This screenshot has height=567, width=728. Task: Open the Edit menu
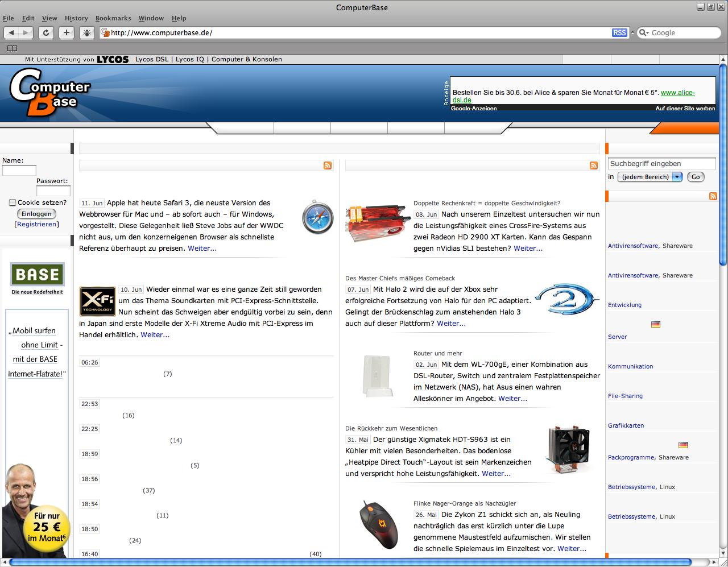click(28, 18)
